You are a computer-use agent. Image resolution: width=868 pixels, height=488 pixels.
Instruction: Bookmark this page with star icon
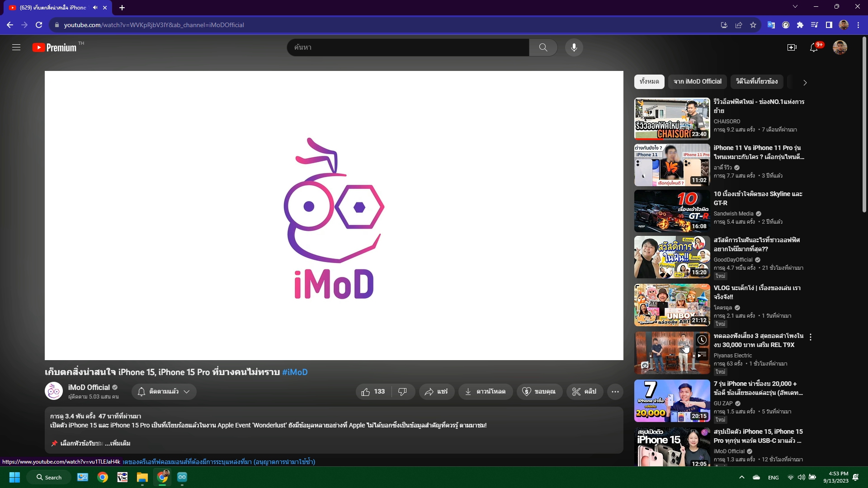tap(753, 25)
